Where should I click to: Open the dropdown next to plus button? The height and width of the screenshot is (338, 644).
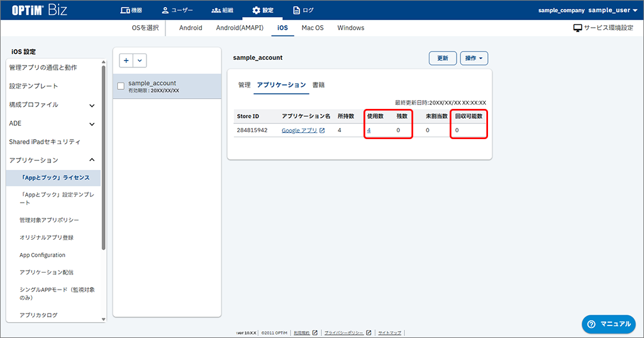pyautogui.click(x=140, y=60)
